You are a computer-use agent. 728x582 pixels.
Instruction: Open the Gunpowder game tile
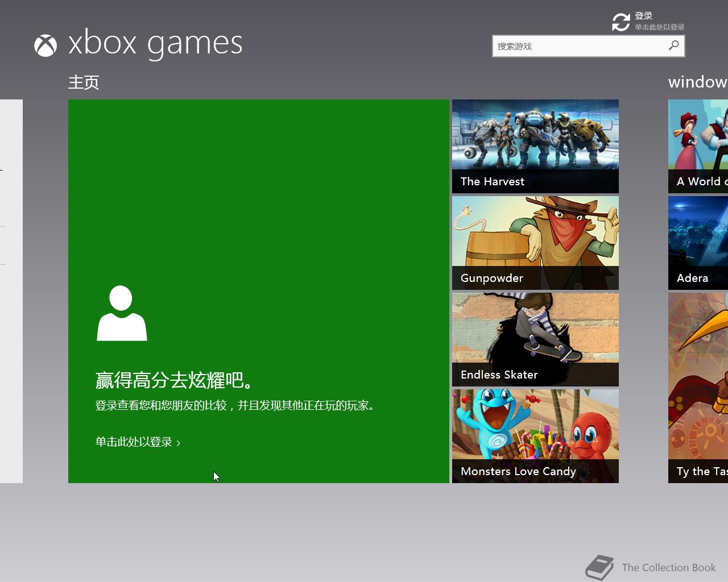tap(535, 243)
